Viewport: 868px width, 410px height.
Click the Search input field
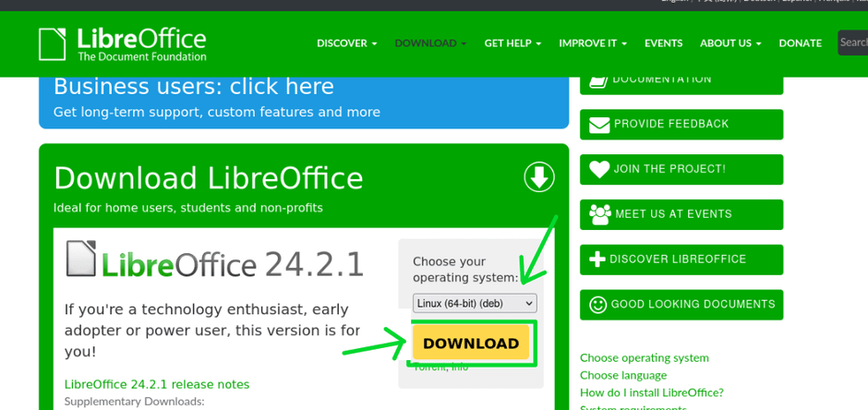tap(853, 42)
